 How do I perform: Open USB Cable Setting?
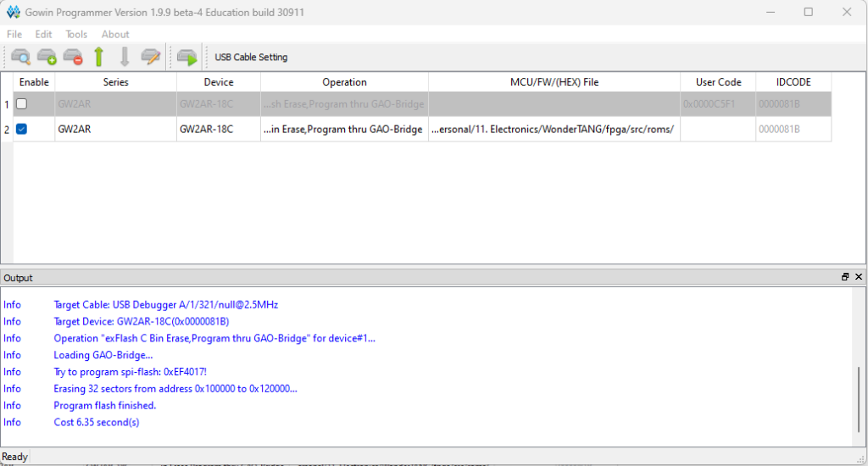(251, 58)
